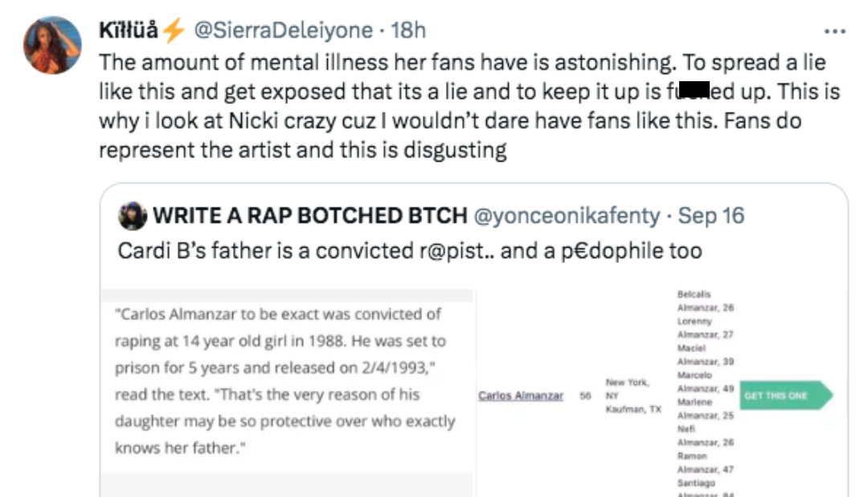
Task: Open the more options ellipsis menu
Action: (836, 31)
